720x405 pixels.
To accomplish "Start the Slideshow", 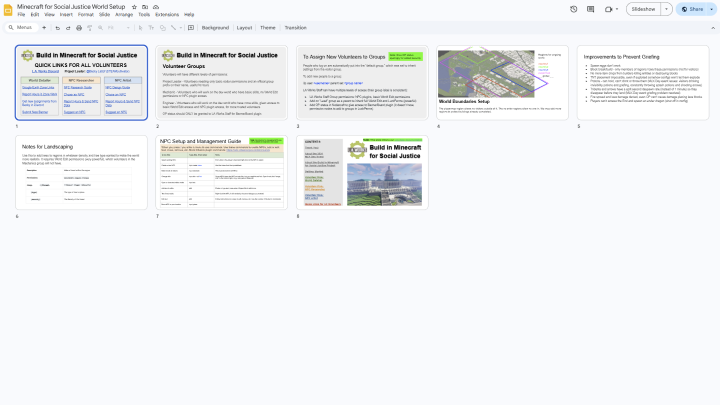I will [643, 9].
